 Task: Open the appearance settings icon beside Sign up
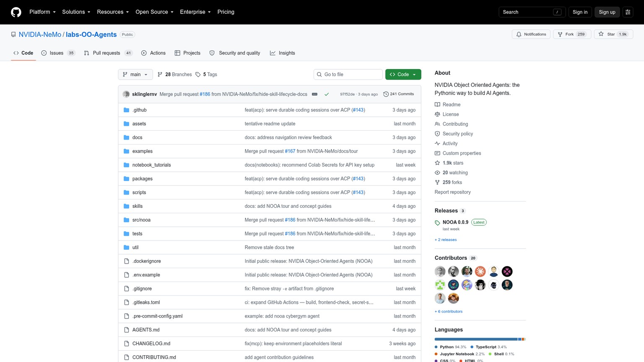(628, 12)
